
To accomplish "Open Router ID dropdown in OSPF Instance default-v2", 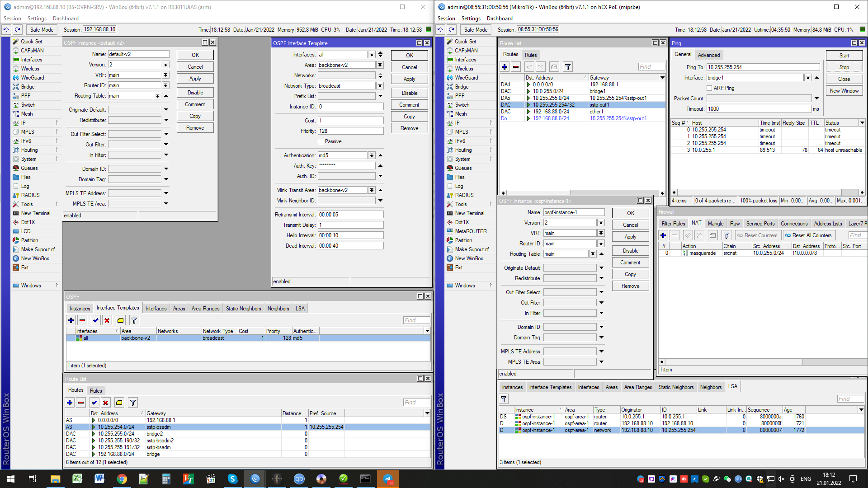I will [166, 85].
